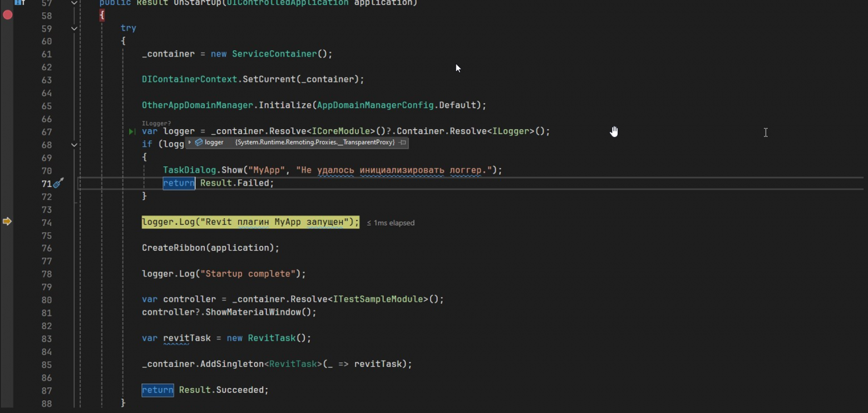Click the blue info icon above line 57
The width and height of the screenshot is (868, 413).
(17, 2)
